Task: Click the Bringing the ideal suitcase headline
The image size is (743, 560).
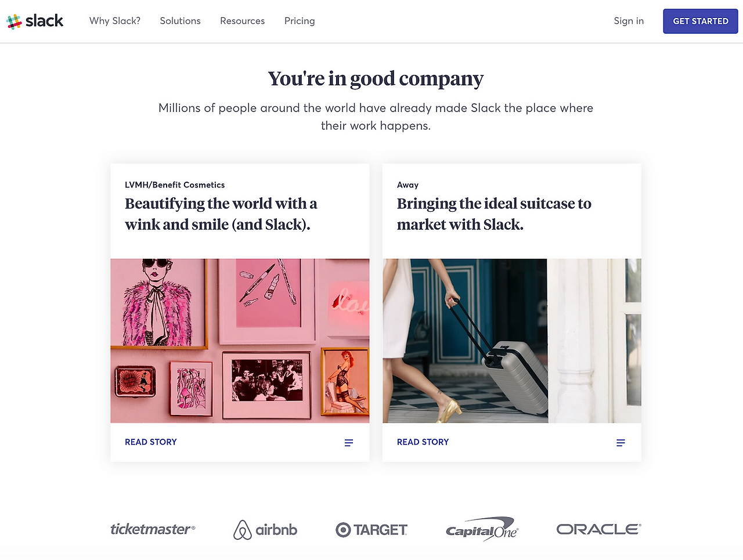Action: 494,214
